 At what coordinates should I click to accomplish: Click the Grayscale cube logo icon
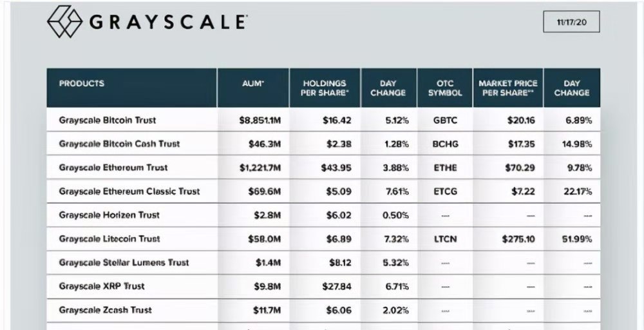pos(64,22)
